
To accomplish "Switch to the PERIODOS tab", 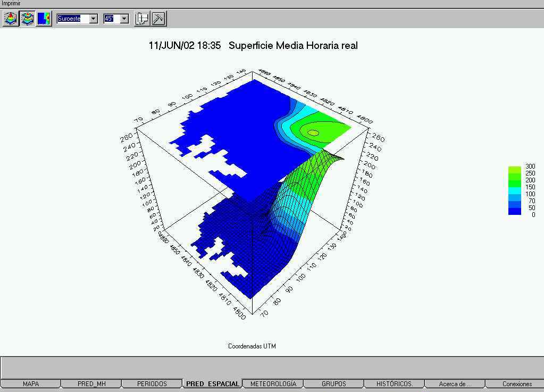I will 152,383.
